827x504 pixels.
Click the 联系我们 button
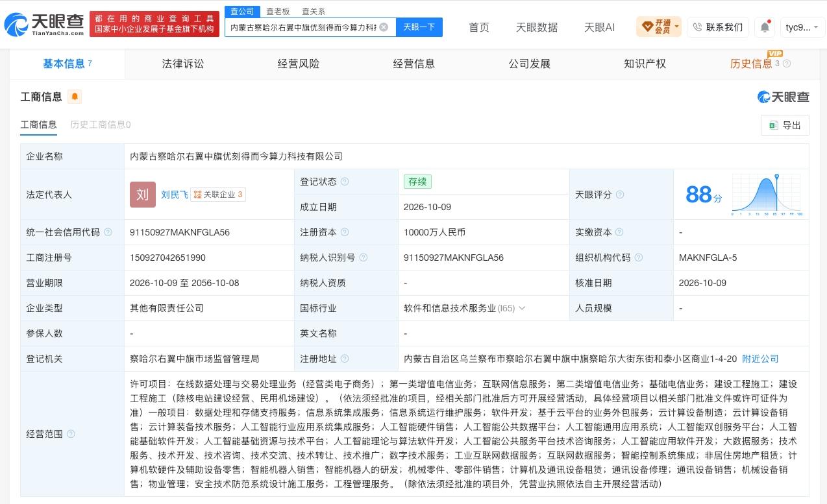pyautogui.click(x=718, y=27)
